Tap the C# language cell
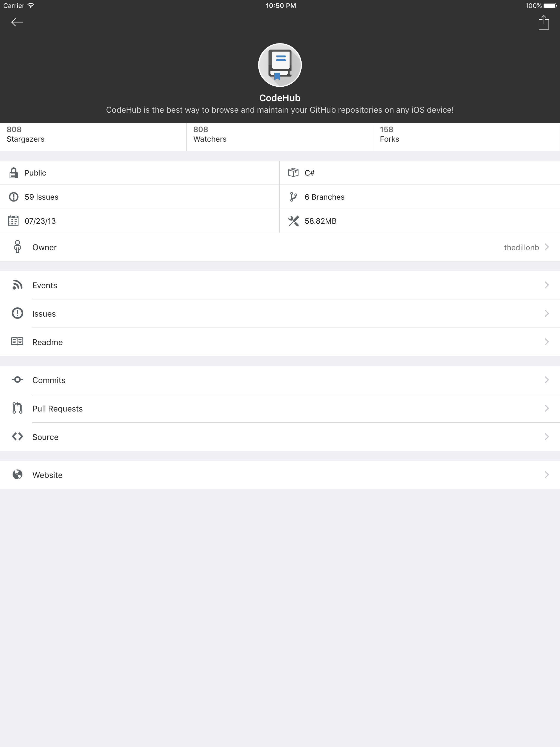The width and height of the screenshot is (560, 747). (x=309, y=173)
